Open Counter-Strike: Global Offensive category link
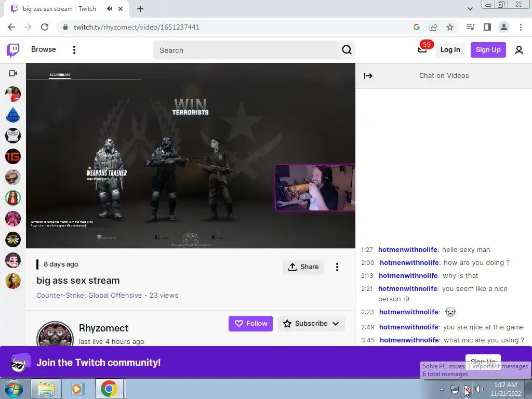The width and height of the screenshot is (532, 399). click(89, 295)
